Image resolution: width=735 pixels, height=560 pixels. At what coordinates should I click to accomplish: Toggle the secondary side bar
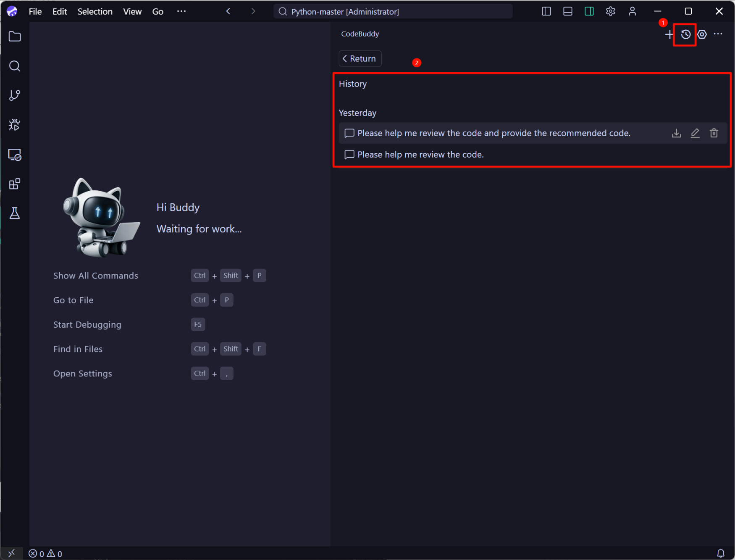point(589,11)
